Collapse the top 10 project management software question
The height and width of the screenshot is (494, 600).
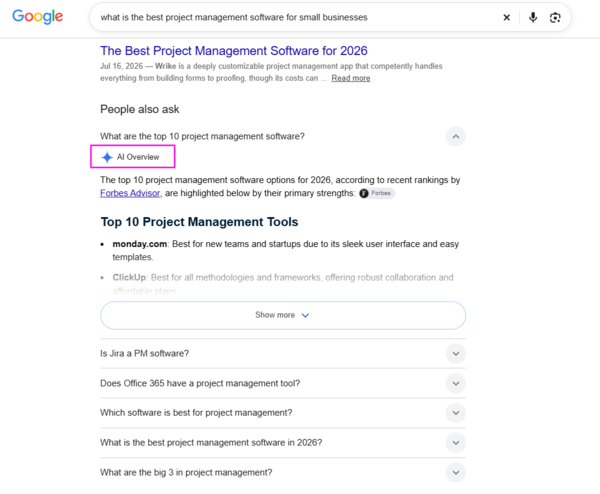tap(455, 136)
